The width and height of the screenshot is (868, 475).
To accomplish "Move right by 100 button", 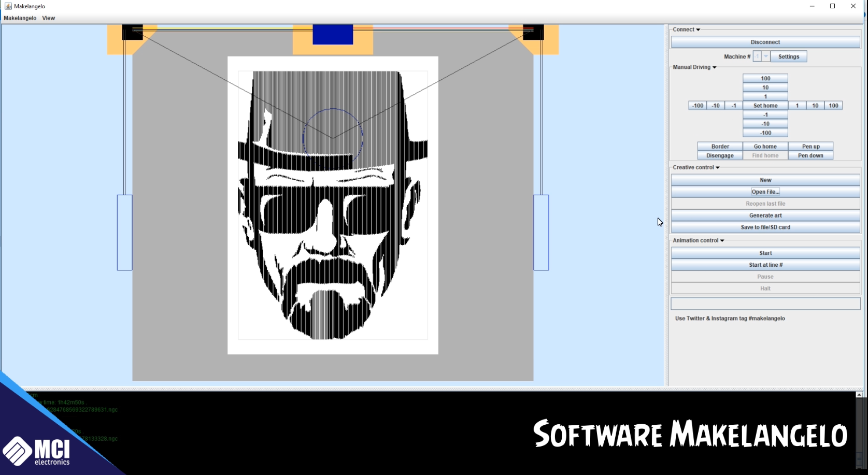I will tap(833, 106).
